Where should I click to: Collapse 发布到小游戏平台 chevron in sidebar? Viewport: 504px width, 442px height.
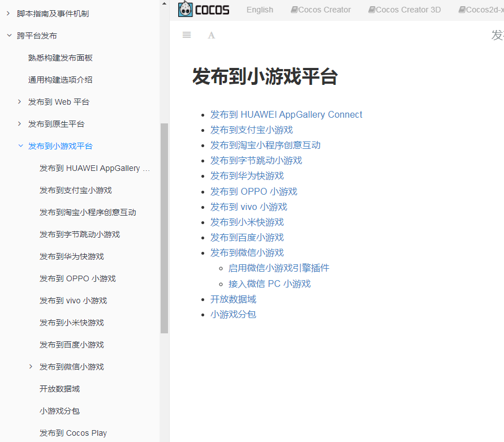pos(20,145)
